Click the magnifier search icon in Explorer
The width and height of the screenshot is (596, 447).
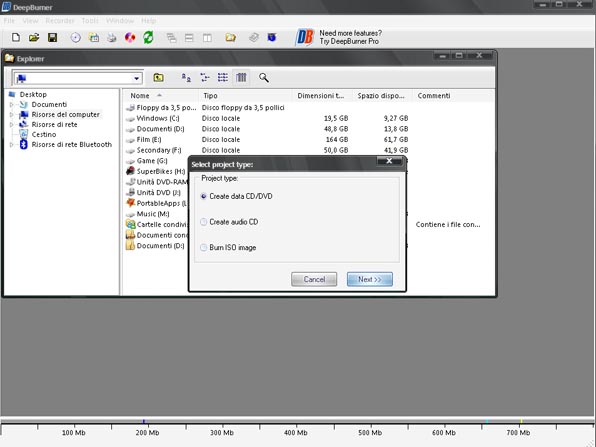point(264,78)
